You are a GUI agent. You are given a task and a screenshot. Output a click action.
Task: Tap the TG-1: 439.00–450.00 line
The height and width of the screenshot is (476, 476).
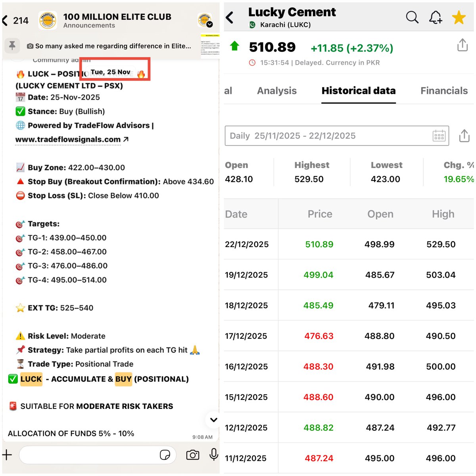coord(61,238)
